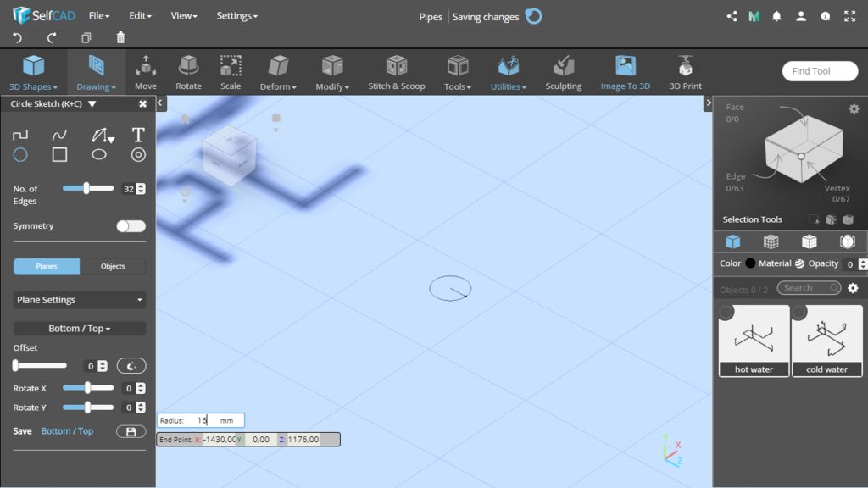The width and height of the screenshot is (868, 488).
Task: Adjust the Offset slider
Action: tap(40, 366)
